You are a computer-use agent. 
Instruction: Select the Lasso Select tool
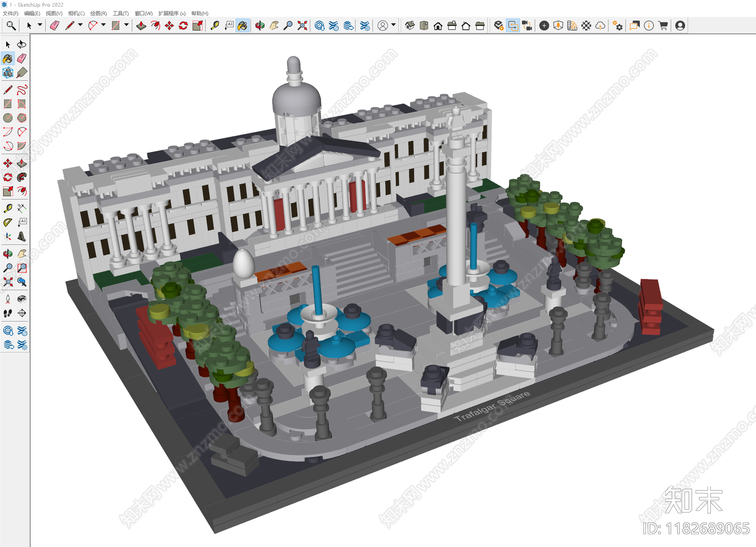point(22,44)
